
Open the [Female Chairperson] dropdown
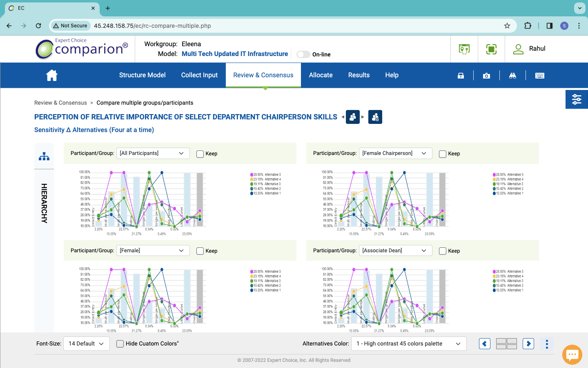point(396,153)
